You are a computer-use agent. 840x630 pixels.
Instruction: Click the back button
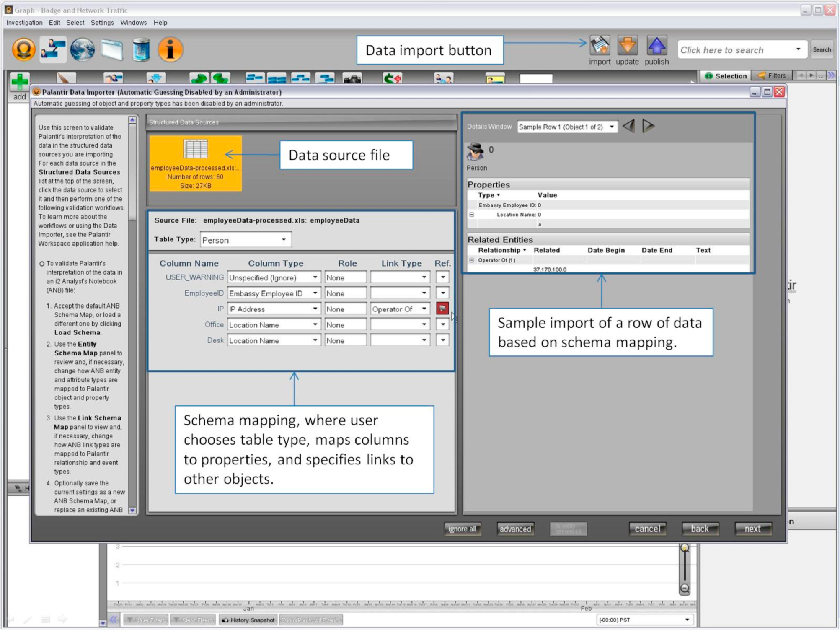coord(700,529)
